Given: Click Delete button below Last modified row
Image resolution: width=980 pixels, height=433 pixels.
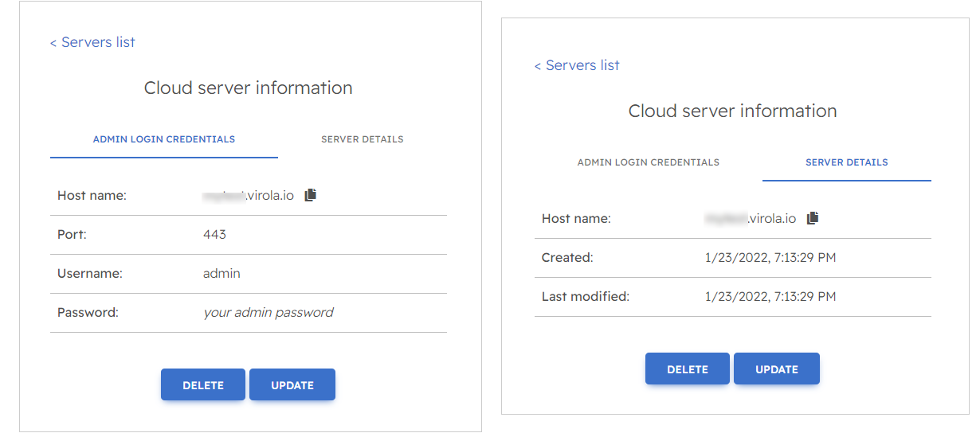Looking at the screenshot, I should coord(687,369).
